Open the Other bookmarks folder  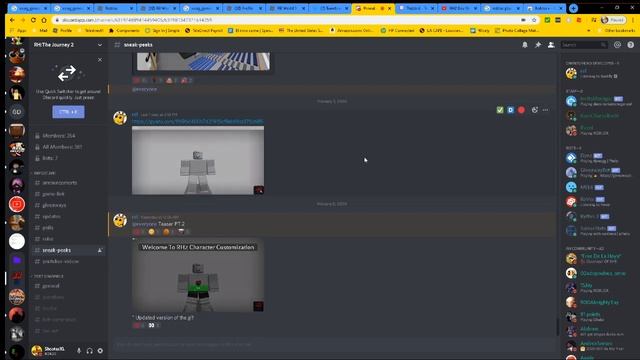click(x=616, y=31)
